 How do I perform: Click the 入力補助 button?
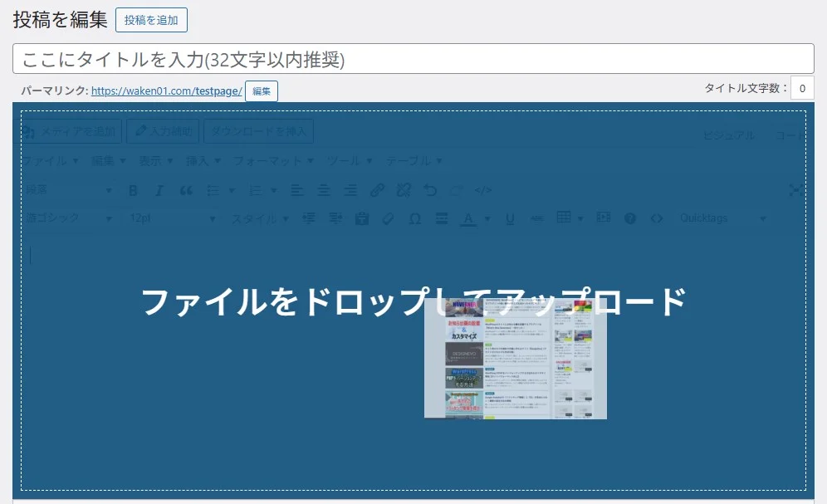click(163, 131)
